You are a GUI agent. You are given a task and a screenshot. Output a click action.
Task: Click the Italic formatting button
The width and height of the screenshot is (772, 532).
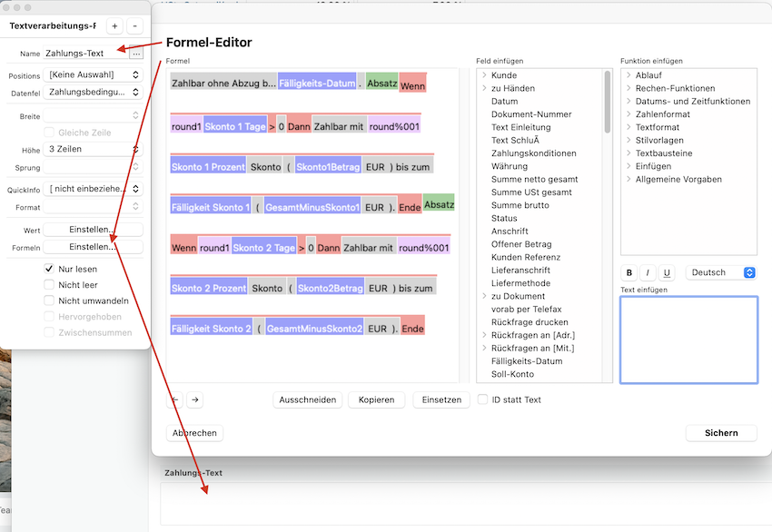tap(648, 272)
